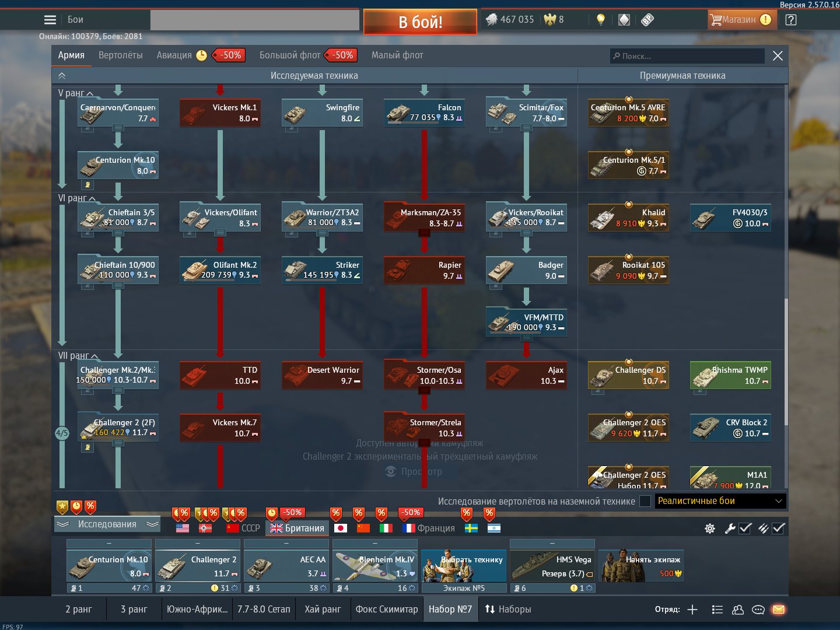This screenshot has height=630, width=840.
Task: Select the СССР nation tab
Action: 243,528
